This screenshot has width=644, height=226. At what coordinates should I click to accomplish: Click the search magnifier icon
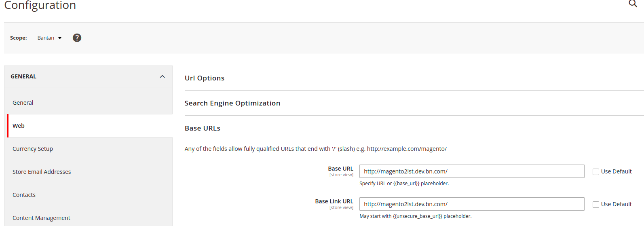point(633,4)
